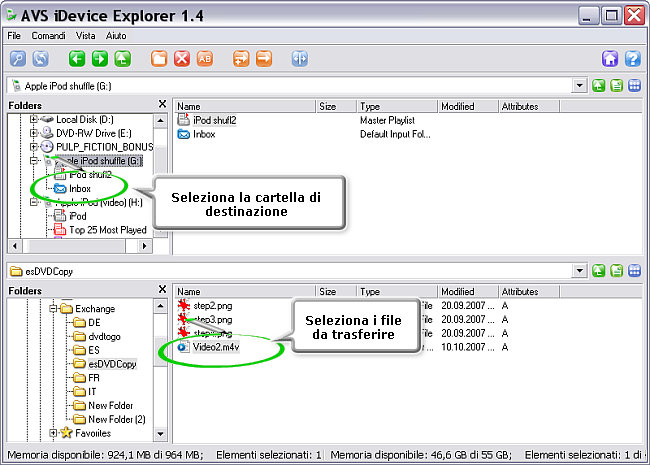Click bottom panel blue grid view icon

(635, 271)
